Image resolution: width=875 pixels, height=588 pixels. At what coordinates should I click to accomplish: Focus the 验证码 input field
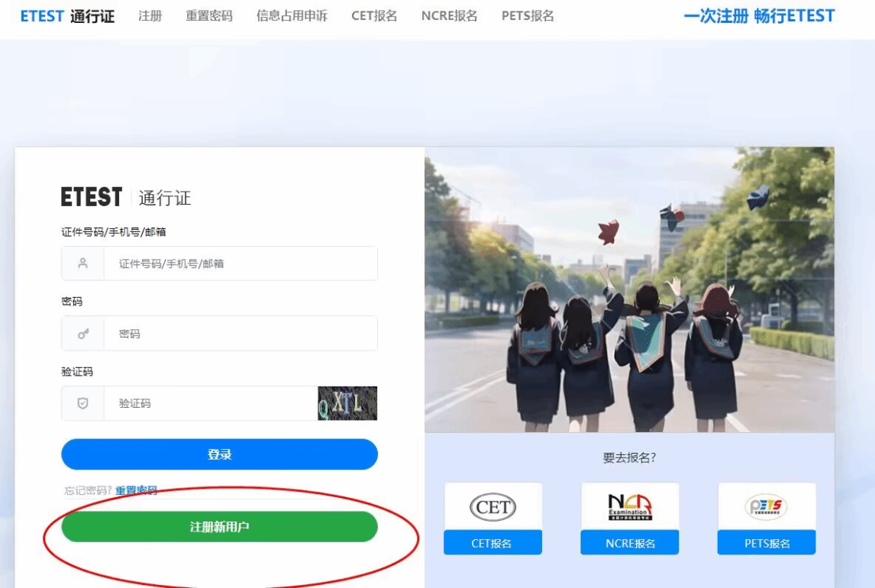point(210,403)
